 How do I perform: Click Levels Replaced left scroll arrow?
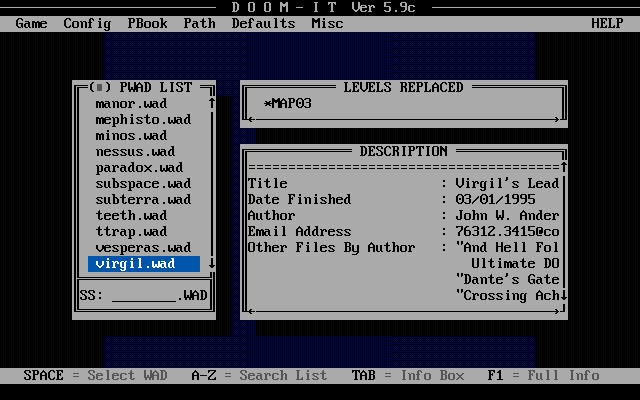point(251,120)
